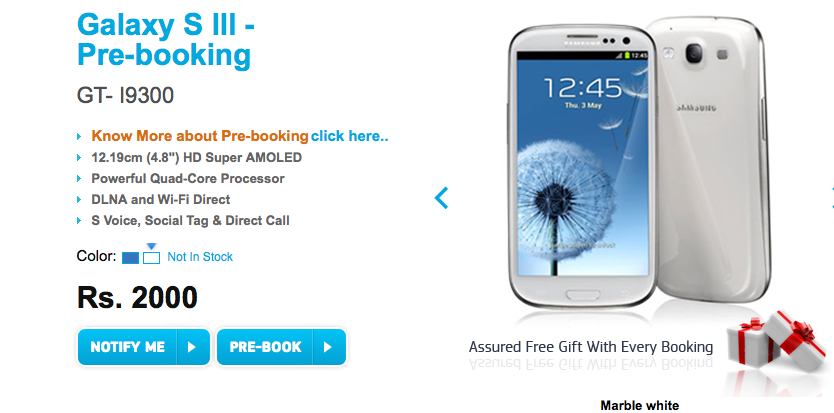
Task: Advance carousel using right edge chevron
Action: [x=831, y=198]
